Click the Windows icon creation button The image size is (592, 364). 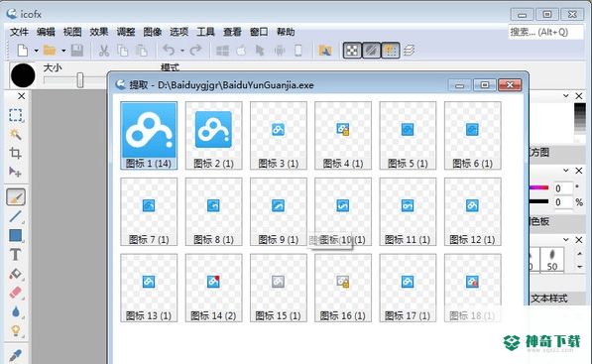coord(222,51)
